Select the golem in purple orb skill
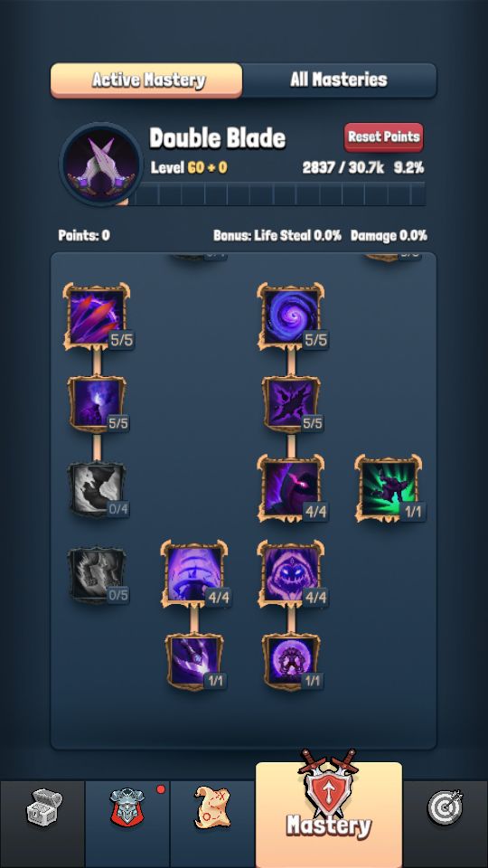This screenshot has width=488, height=868. tap(290, 662)
